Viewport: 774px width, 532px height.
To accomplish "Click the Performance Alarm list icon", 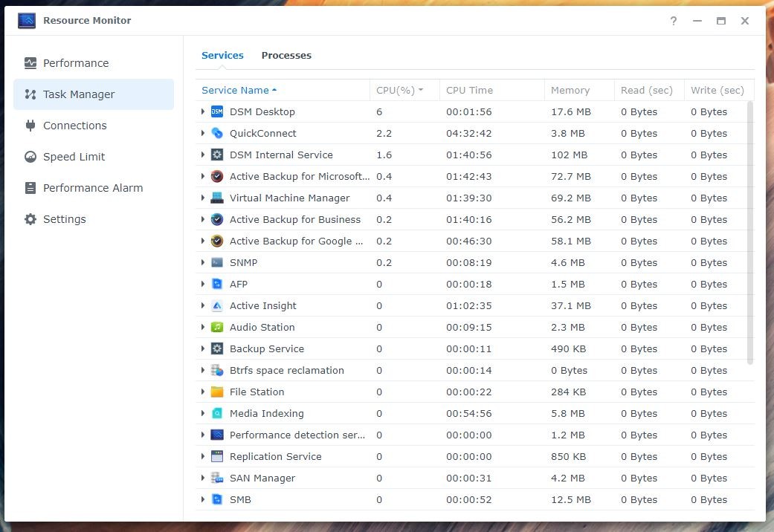I will tap(30, 188).
